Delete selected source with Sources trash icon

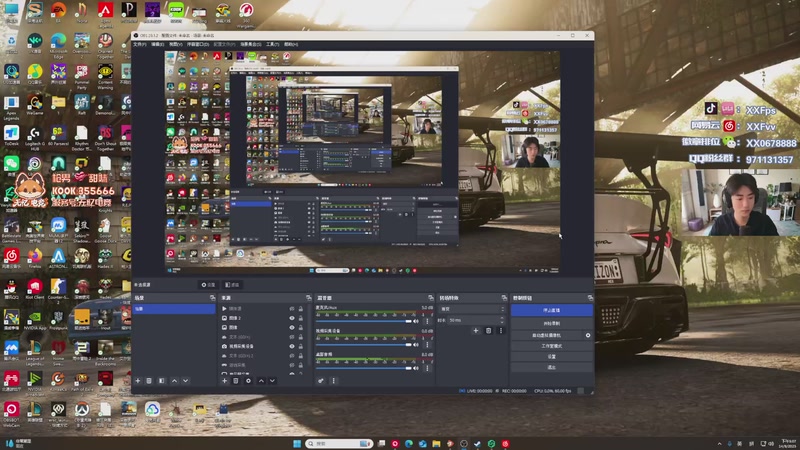coord(236,381)
